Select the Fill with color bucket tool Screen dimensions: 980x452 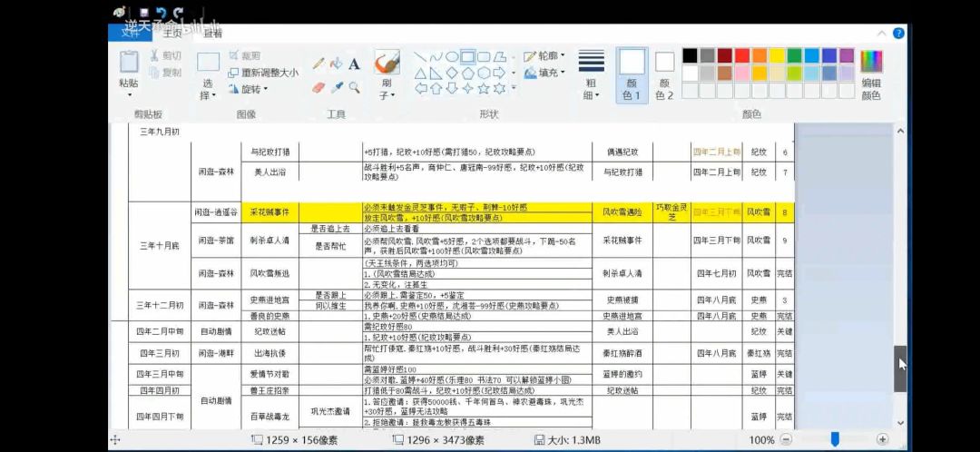click(337, 64)
